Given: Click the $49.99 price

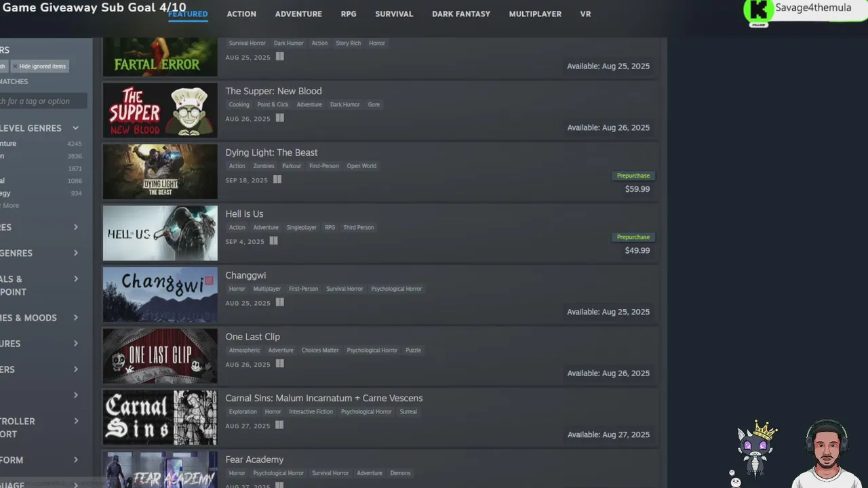Looking at the screenshot, I should (x=637, y=251).
